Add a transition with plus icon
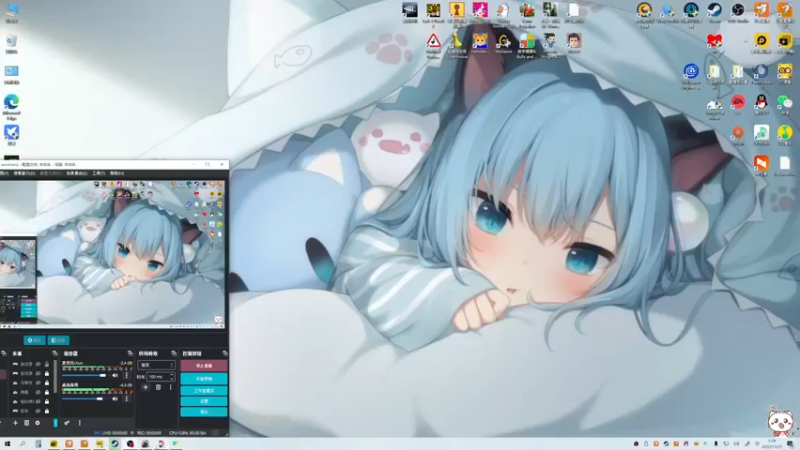This screenshot has height=450, width=800. click(x=145, y=388)
